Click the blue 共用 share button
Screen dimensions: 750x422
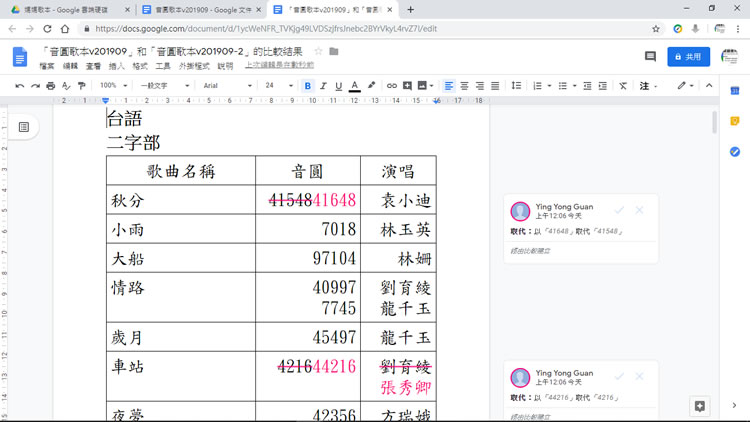click(688, 57)
